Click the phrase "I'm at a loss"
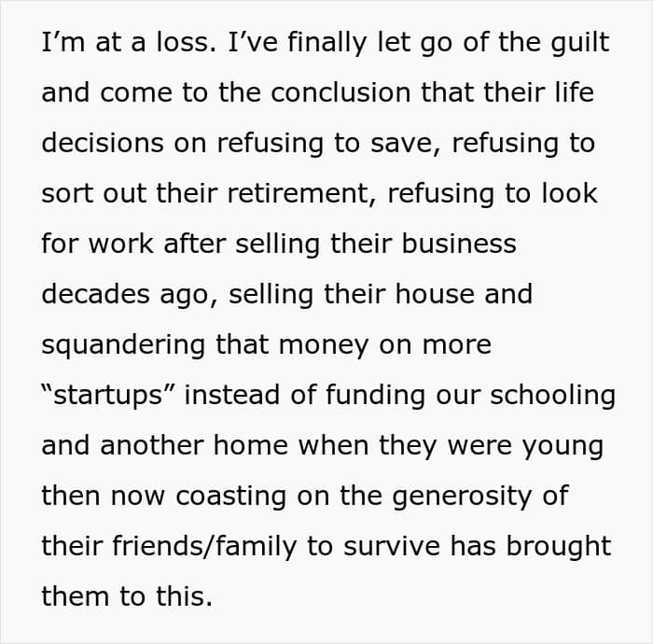653x644 pixels. [x=110, y=44]
